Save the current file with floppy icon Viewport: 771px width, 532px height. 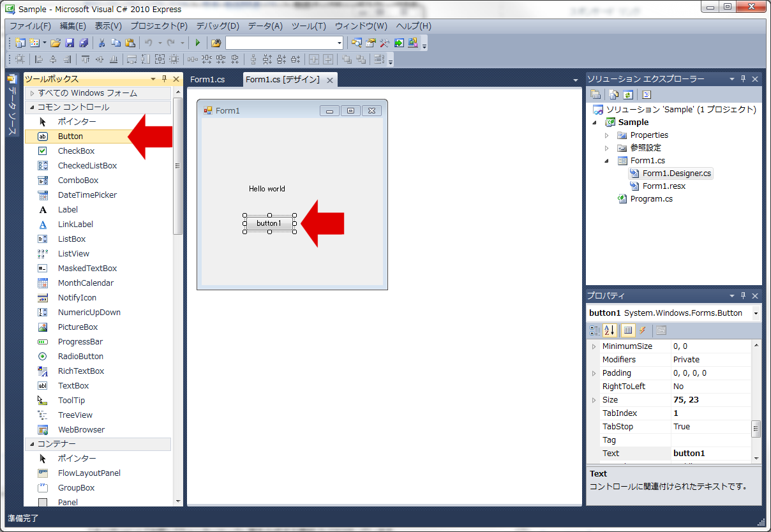pyautogui.click(x=69, y=43)
